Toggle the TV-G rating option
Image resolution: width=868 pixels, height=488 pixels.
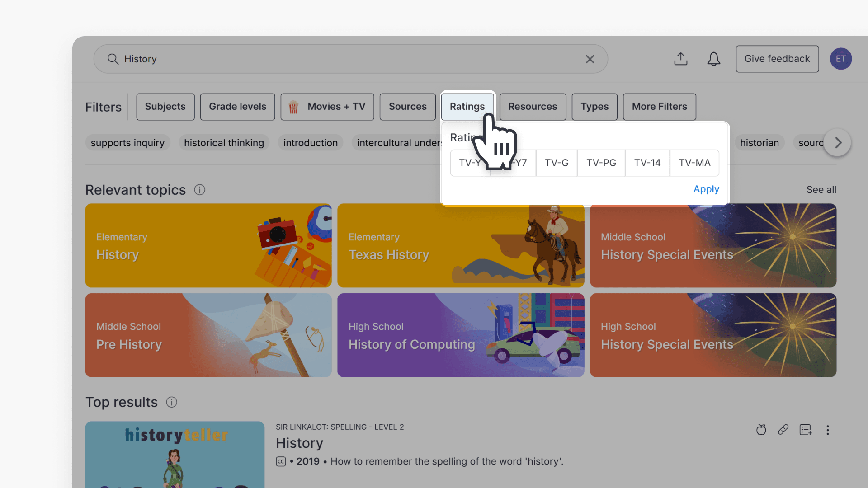556,163
